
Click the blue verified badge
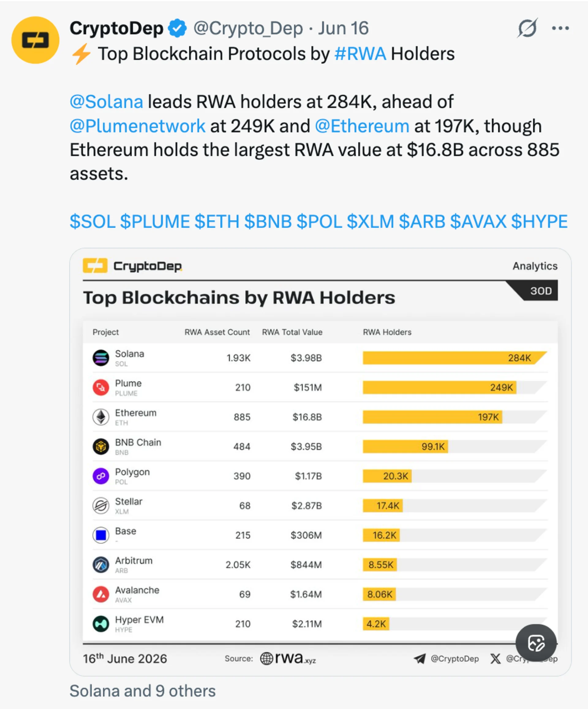point(178,28)
